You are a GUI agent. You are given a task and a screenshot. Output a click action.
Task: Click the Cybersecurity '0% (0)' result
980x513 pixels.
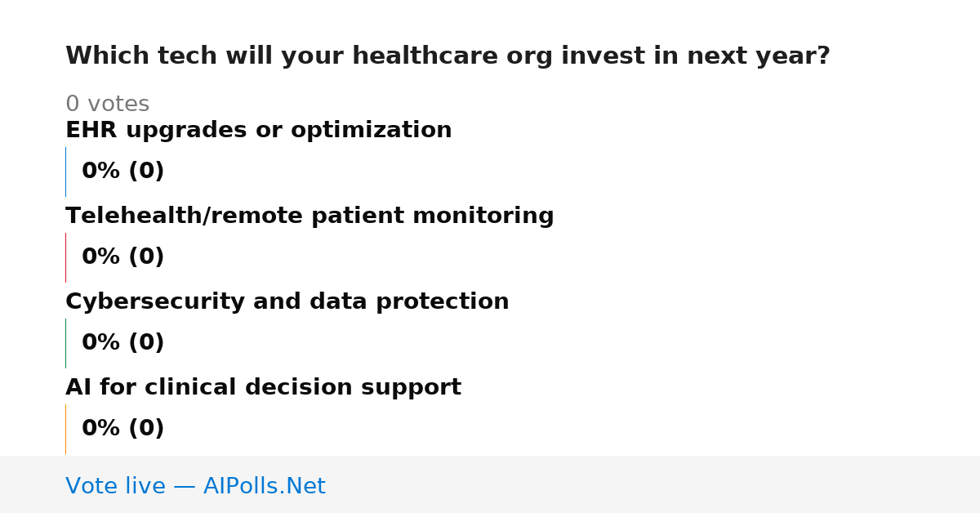122,343
